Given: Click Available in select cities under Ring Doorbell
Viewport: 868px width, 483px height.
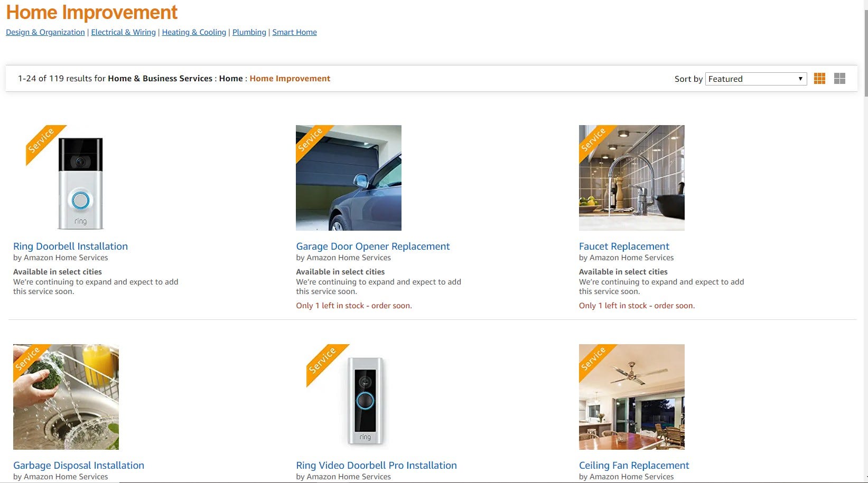Looking at the screenshot, I should [x=58, y=272].
